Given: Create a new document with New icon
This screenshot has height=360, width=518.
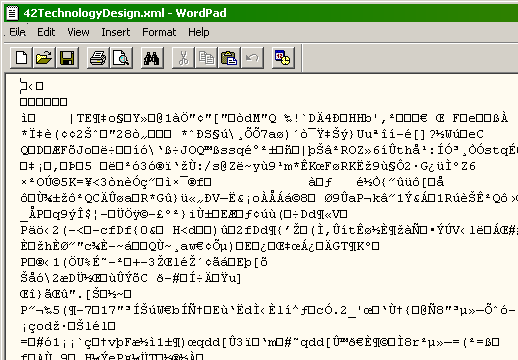Looking at the screenshot, I should click(x=21, y=58).
